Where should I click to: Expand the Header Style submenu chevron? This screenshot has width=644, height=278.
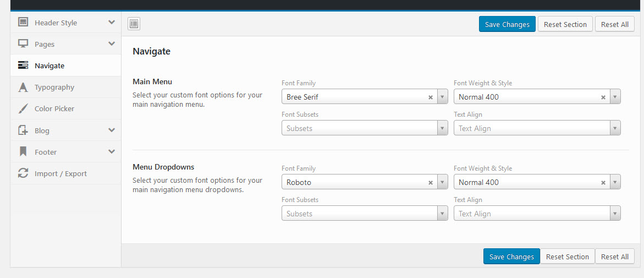point(111,22)
